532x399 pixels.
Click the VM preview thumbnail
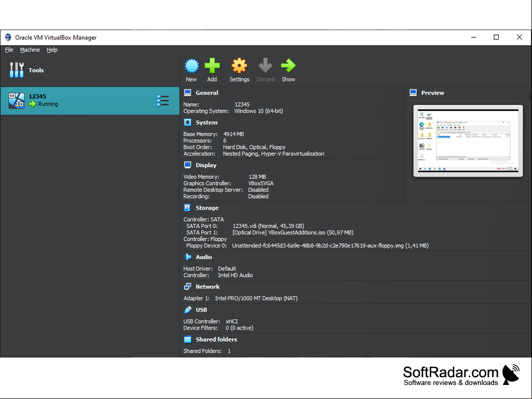coord(468,141)
